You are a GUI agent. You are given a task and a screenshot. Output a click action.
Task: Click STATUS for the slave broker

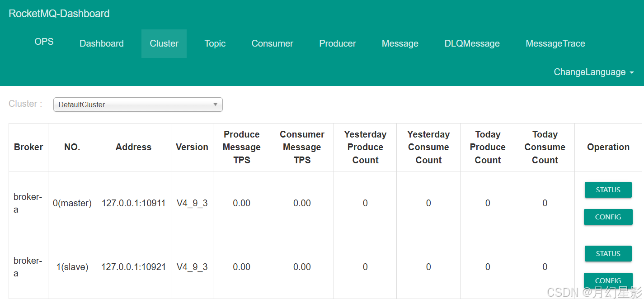pyautogui.click(x=608, y=253)
